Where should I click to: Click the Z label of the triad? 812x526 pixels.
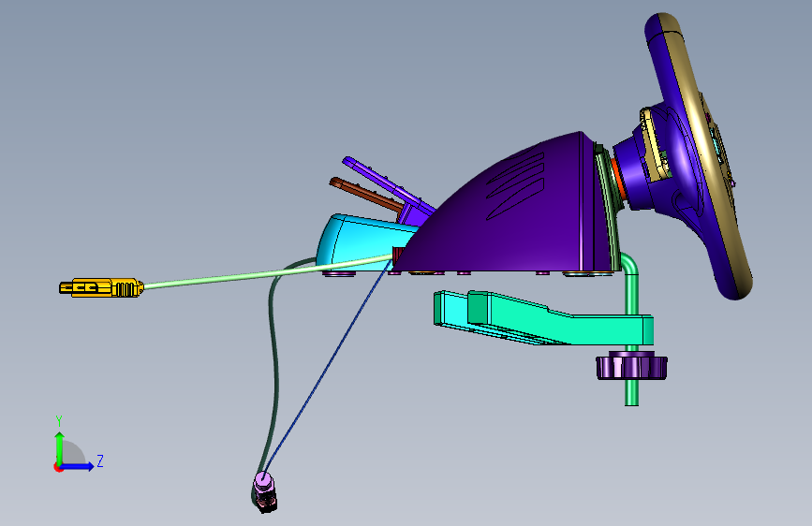pos(100,460)
